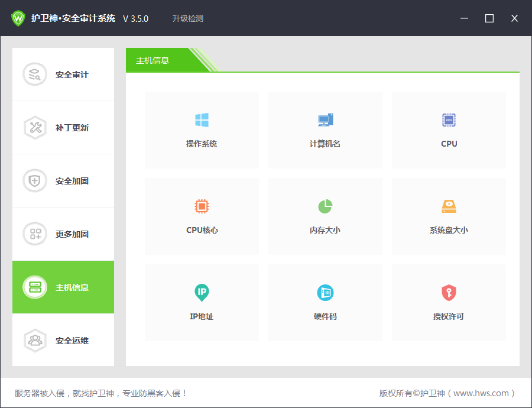Minimize the window

tap(464, 18)
